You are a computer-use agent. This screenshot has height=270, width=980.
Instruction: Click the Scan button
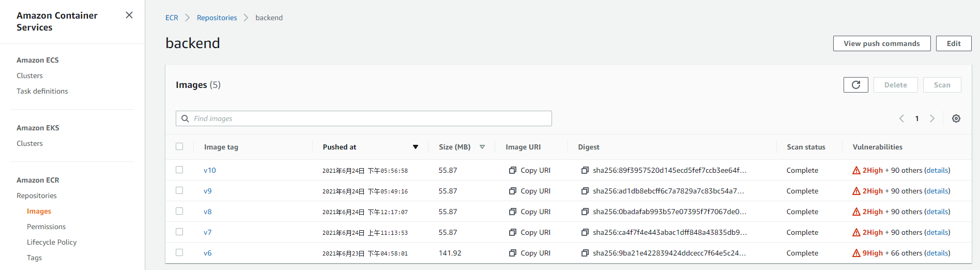pos(942,85)
